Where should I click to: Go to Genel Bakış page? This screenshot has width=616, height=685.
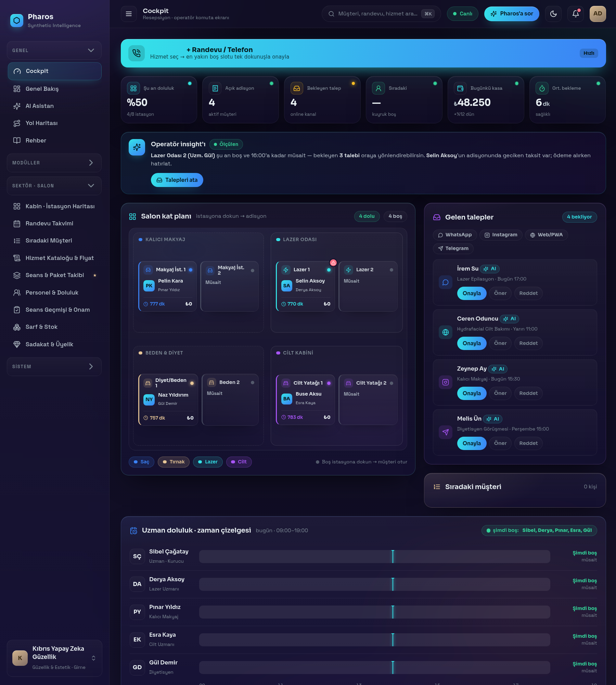pos(54,89)
